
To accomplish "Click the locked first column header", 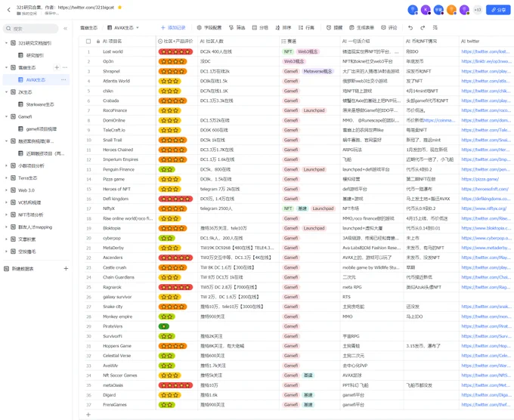I will 124,42.
